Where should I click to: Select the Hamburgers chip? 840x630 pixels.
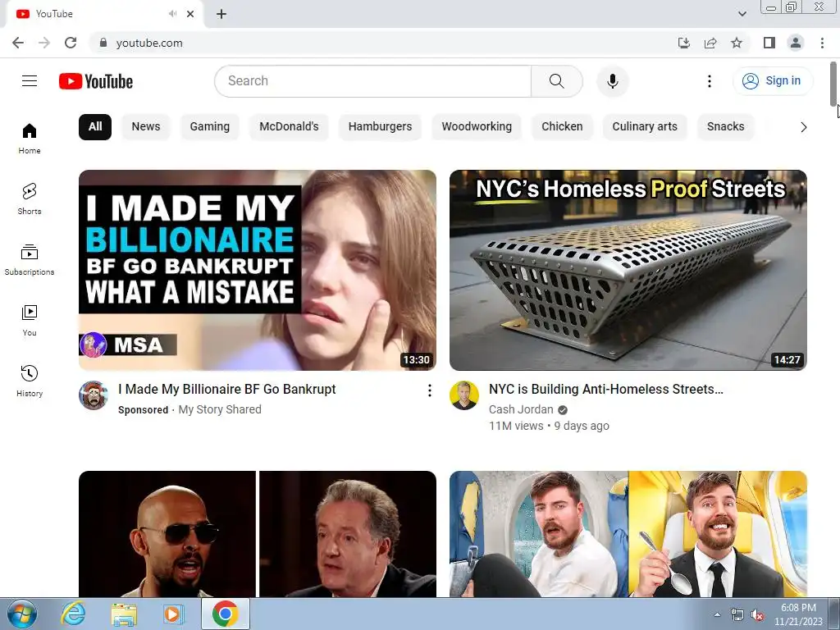click(380, 127)
